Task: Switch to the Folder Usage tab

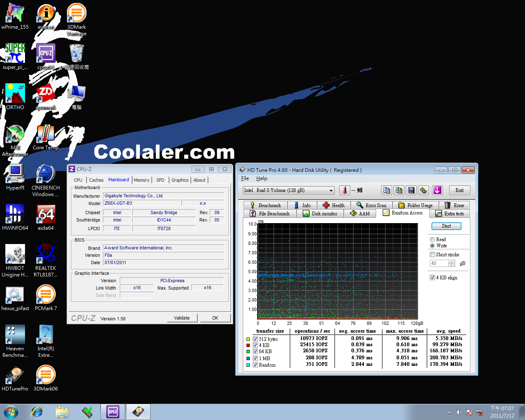Action: [x=415, y=205]
